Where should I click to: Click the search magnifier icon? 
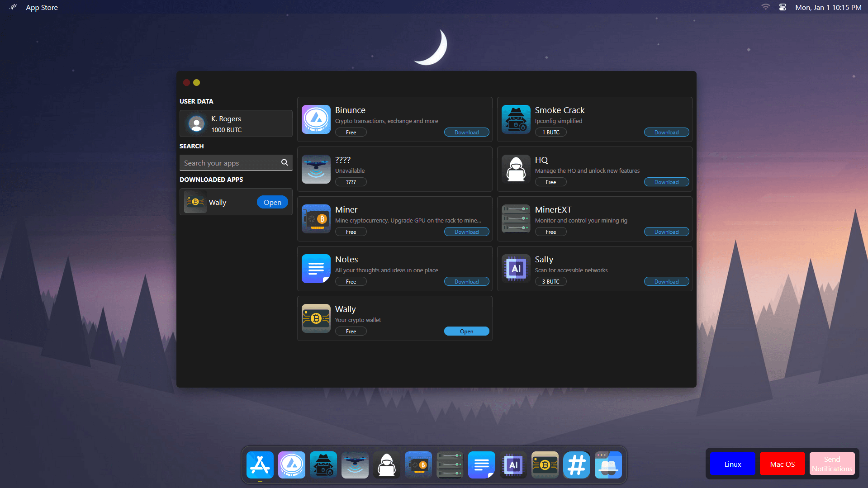point(285,162)
